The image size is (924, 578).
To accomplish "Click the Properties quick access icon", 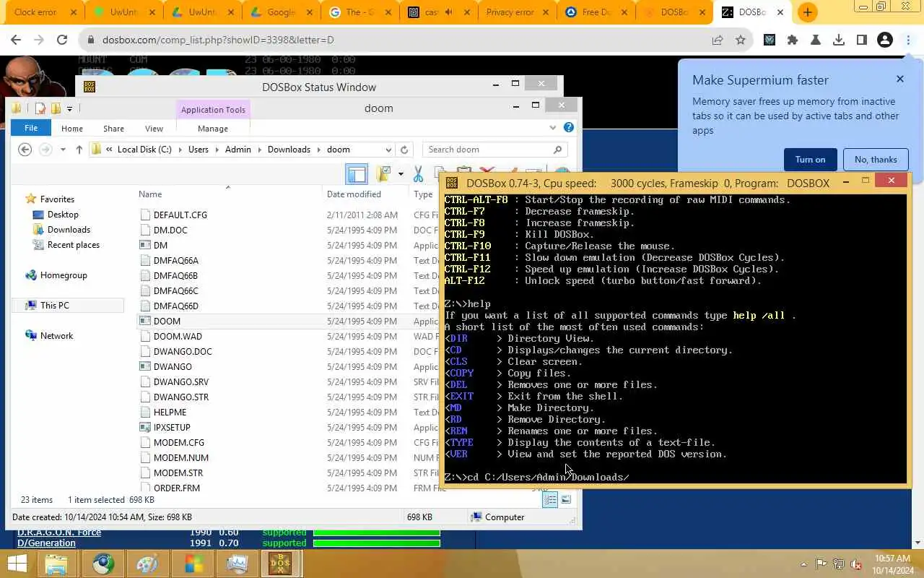I will 40,108.
